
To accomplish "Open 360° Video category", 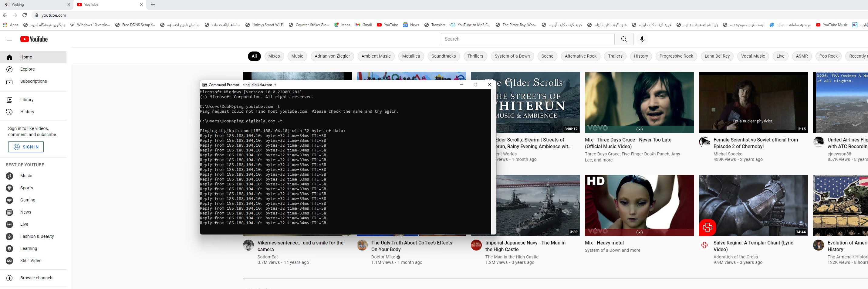I will tap(33, 261).
